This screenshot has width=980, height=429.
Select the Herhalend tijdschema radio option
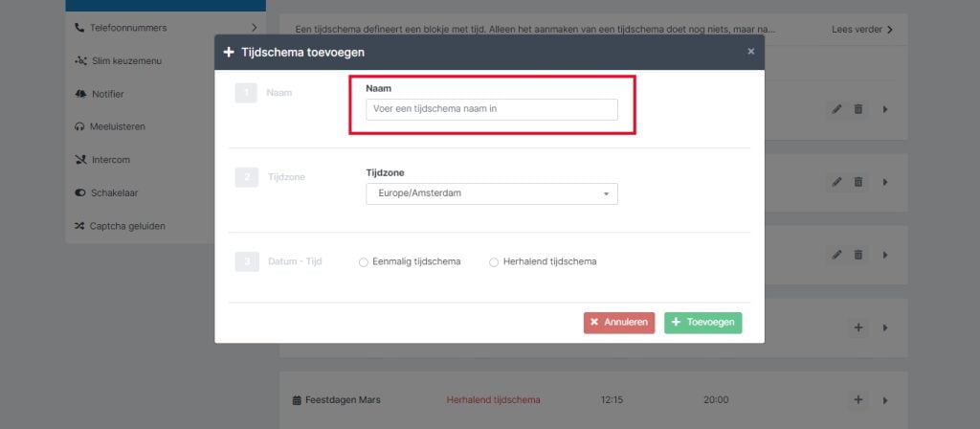pos(494,262)
